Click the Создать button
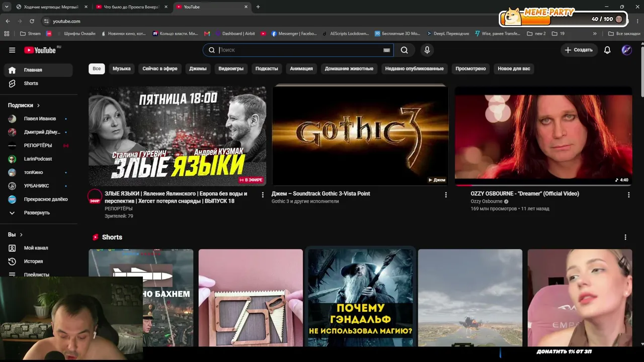Image resolution: width=644 pixels, height=362 pixels. 579,50
